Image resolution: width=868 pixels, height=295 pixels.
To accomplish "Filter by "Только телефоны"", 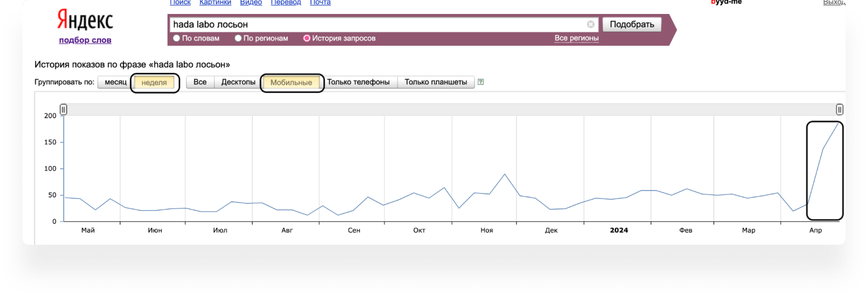I will 358,82.
